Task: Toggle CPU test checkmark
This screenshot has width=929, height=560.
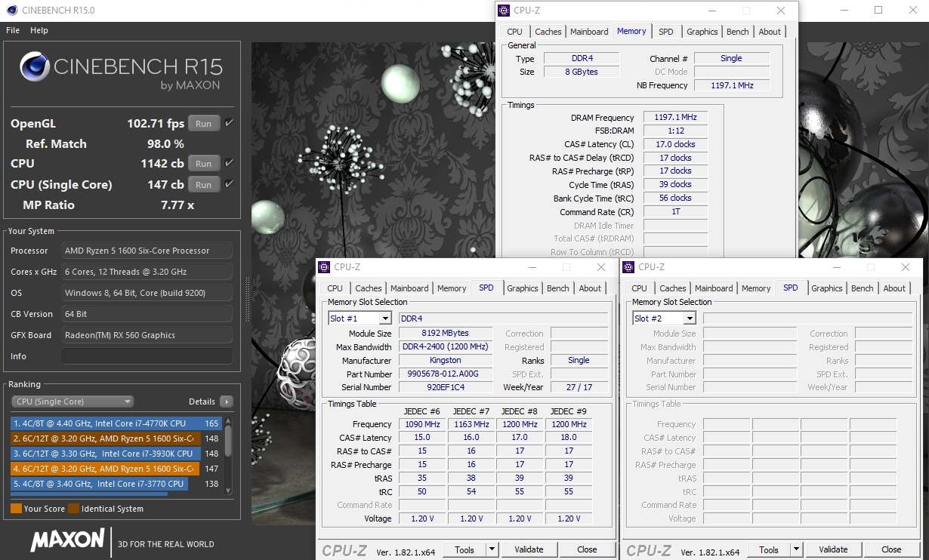Action: [229, 162]
